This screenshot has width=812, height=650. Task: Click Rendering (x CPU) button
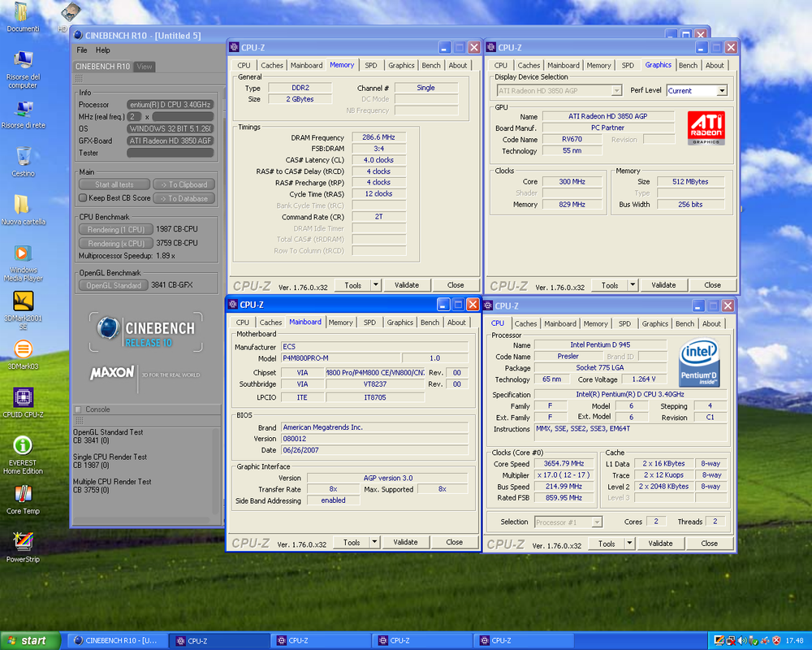116,243
